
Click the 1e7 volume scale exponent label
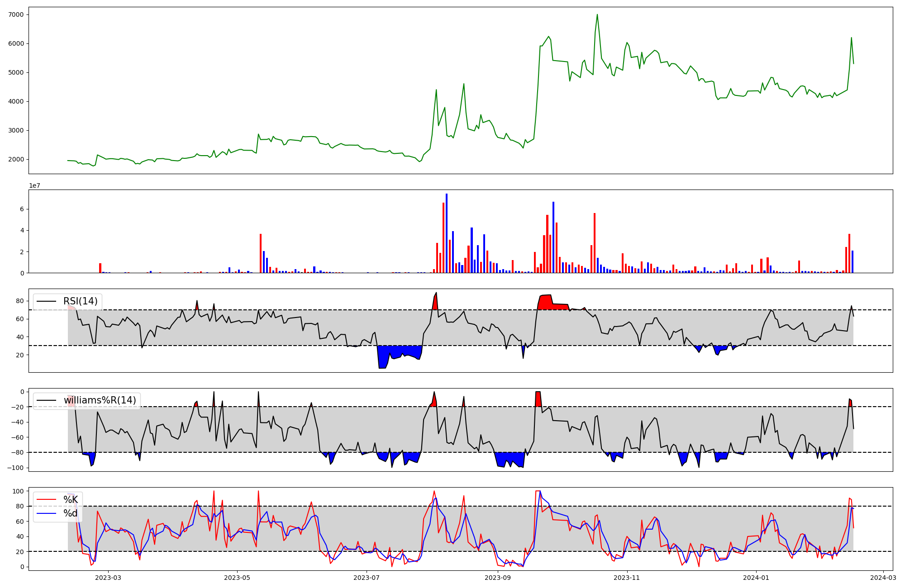[35, 186]
